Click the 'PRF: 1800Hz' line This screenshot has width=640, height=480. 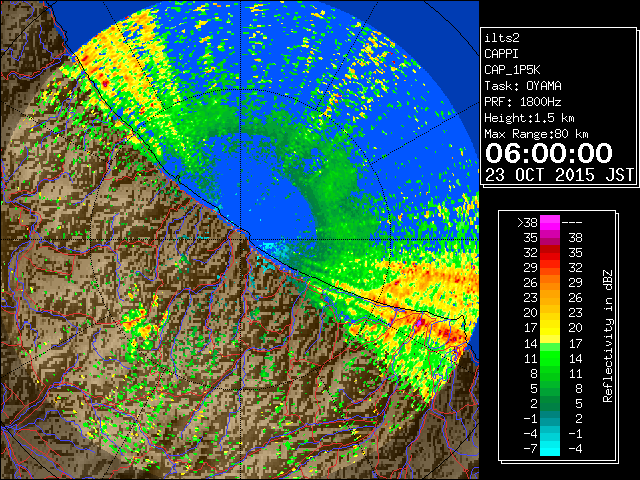(522, 102)
